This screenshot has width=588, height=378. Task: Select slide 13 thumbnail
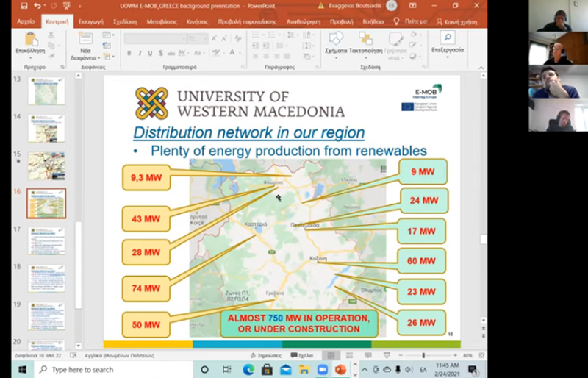(x=46, y=91)
